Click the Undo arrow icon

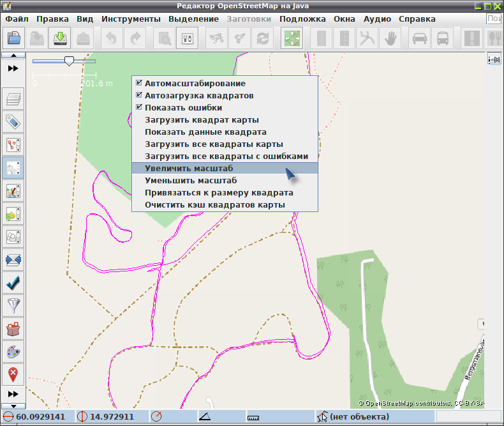112,38
